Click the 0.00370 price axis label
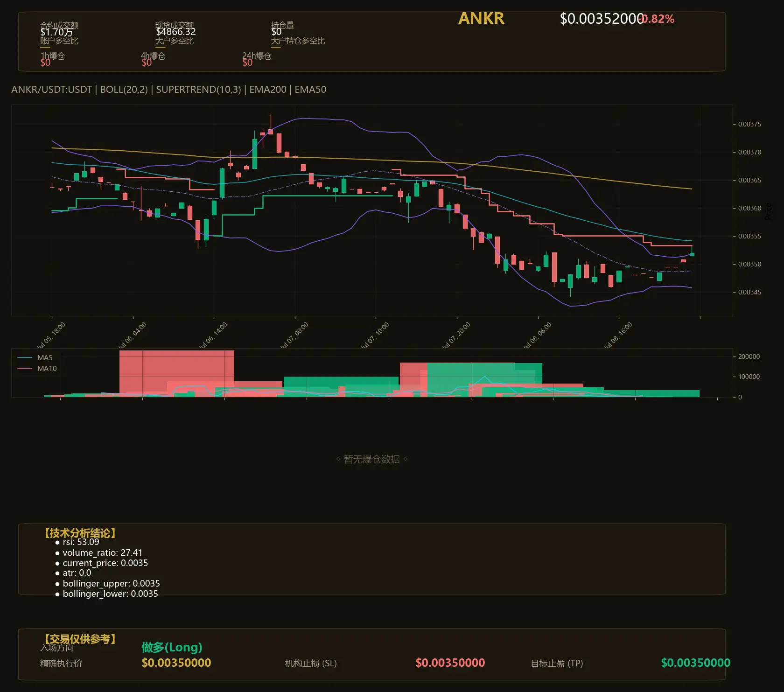This screenshot has width=784, height=692. 749,152
